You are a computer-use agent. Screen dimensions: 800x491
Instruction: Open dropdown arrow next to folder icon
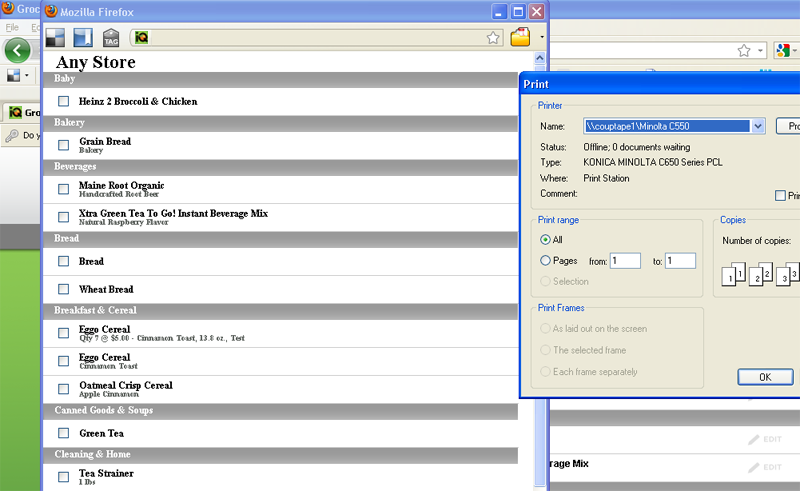541,37
